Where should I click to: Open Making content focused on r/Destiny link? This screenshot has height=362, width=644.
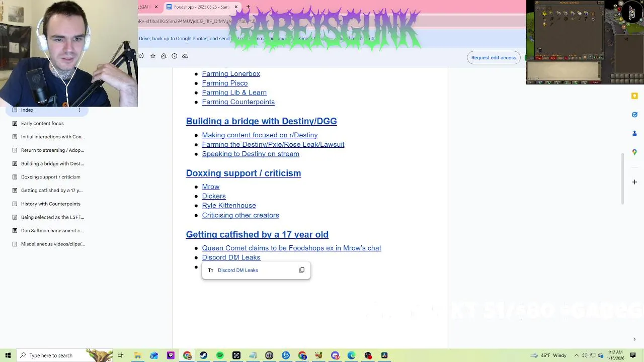click(x=260, y=135)
